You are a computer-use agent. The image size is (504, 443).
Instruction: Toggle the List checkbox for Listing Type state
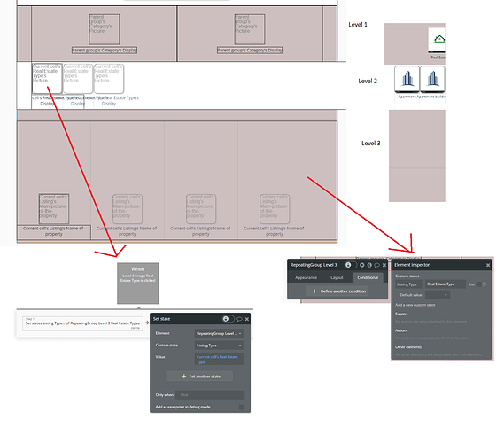coord(479,284)
